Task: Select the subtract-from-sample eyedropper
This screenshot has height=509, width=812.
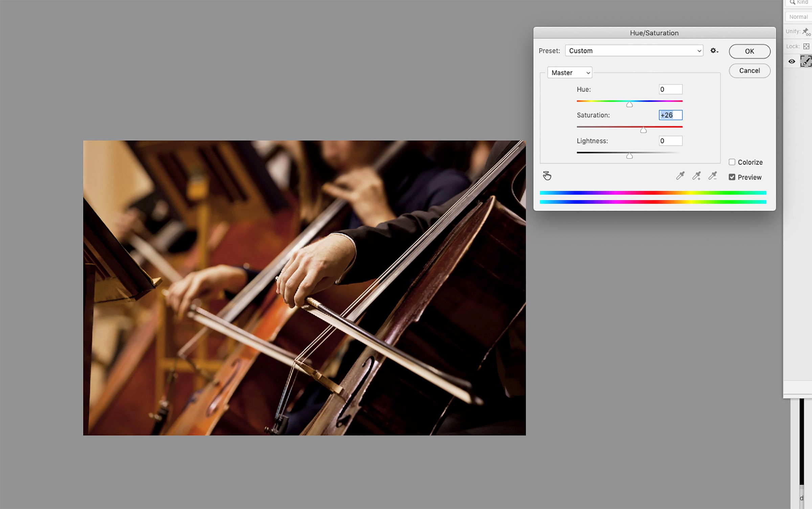Action: point(713,176)
